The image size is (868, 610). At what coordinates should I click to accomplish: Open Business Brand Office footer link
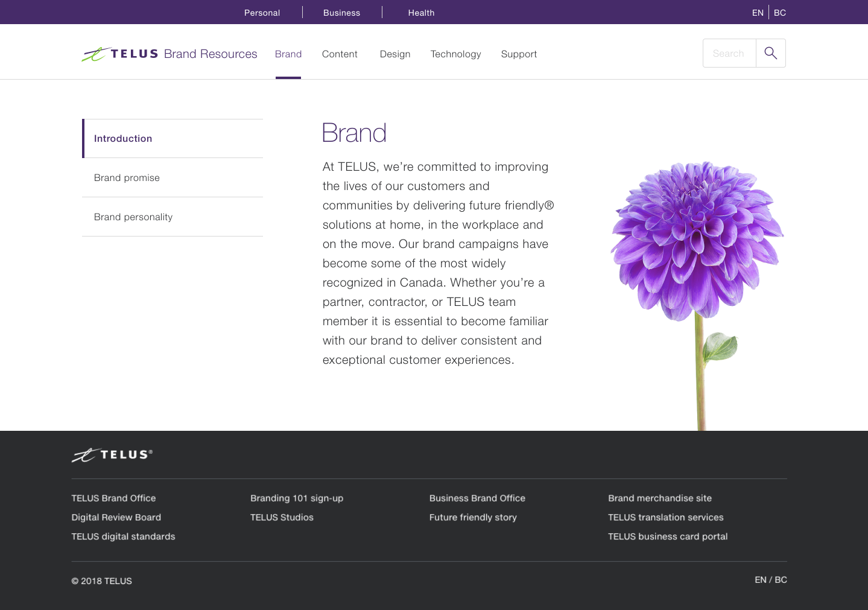477,498
